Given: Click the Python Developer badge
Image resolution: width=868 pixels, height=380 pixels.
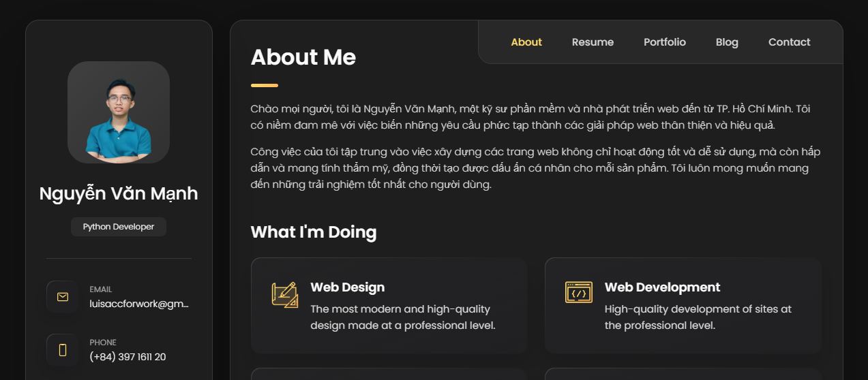Looking at the screenshot, I should pos(119,227).
